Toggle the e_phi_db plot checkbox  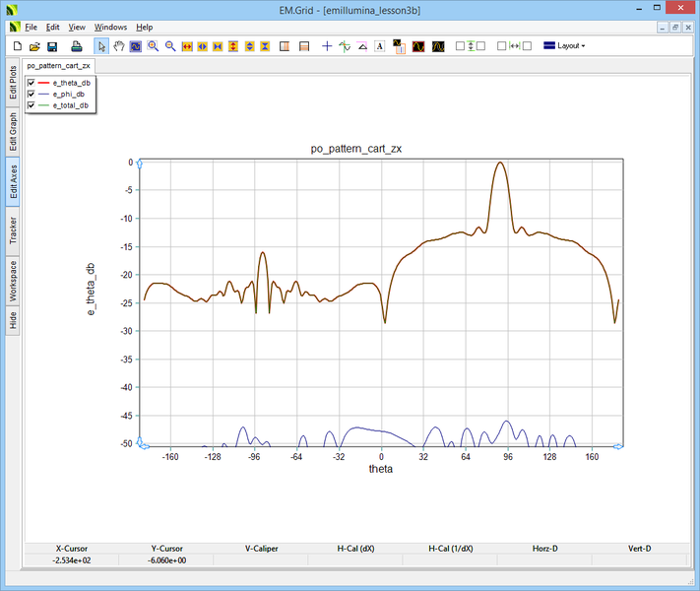(32, 94)
